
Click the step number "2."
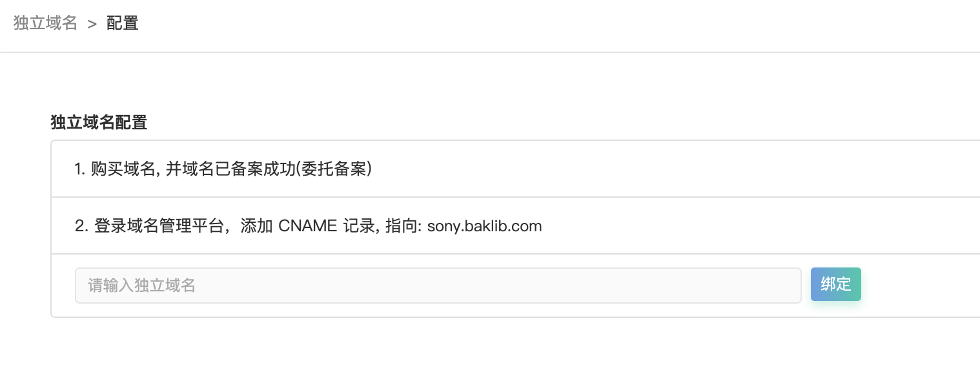coord(81,226)
